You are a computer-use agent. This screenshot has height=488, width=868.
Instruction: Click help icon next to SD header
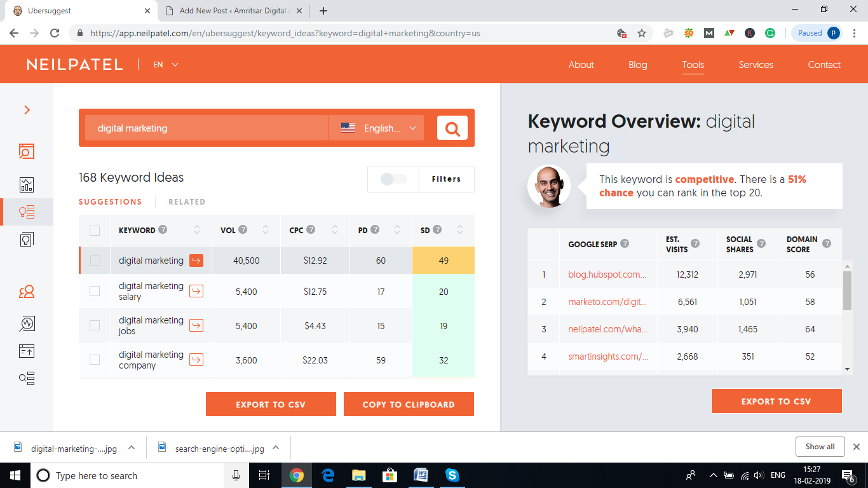click(437, 229)
